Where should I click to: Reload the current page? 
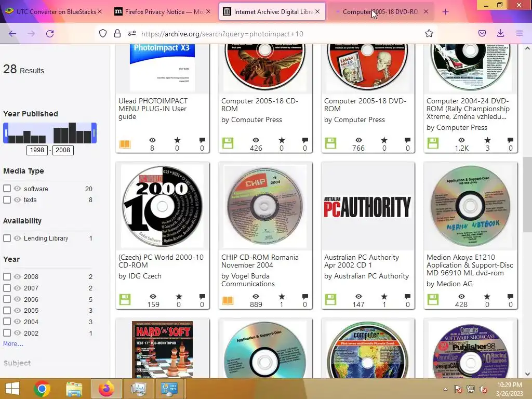pos(50,34)
